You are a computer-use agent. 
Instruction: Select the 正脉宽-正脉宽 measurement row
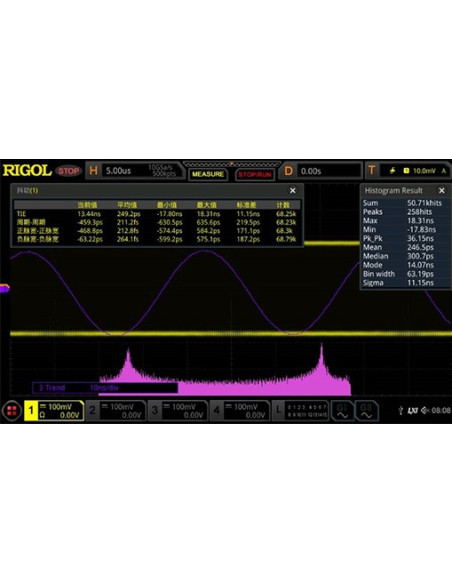(157, 231)
